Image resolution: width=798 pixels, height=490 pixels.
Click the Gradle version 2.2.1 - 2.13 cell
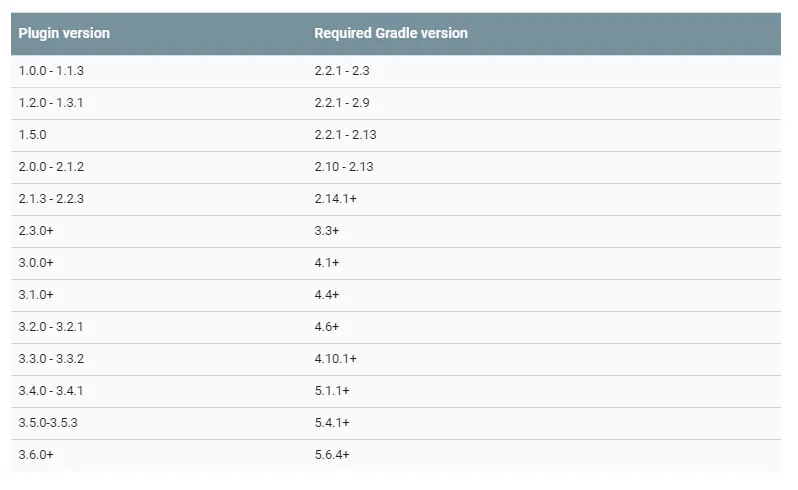[x=345, y=135]
